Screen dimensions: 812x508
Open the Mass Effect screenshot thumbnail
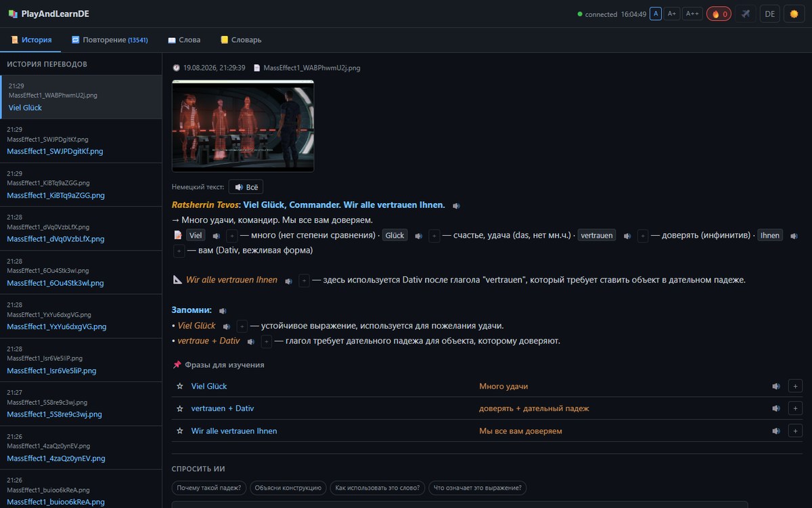[x=243, y=126]
